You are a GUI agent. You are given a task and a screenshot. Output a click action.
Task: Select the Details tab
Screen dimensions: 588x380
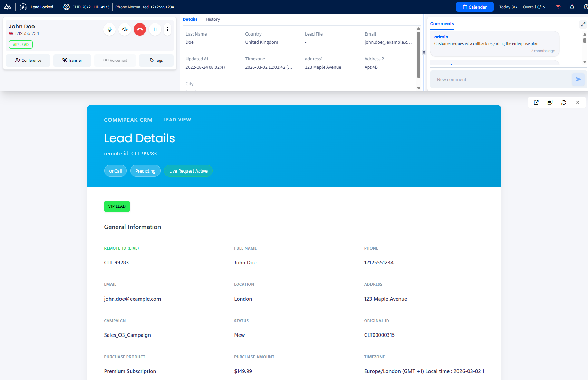[x=190, y=19]
